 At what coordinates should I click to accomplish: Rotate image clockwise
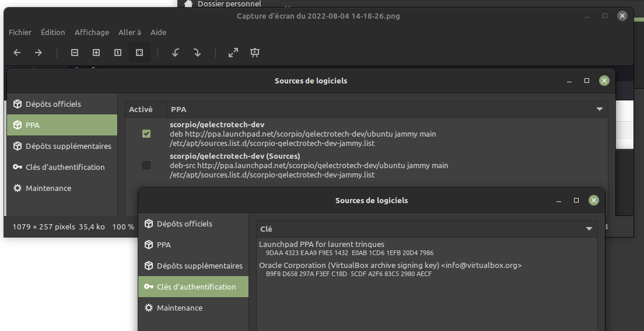(x=197, y=53)
